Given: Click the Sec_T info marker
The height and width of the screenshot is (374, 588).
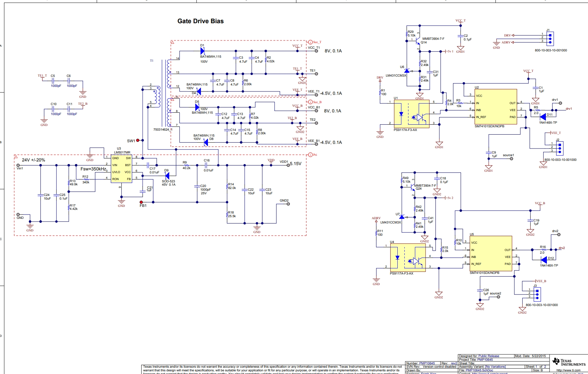Looking at the screenshot, I should tap(310, 42).
